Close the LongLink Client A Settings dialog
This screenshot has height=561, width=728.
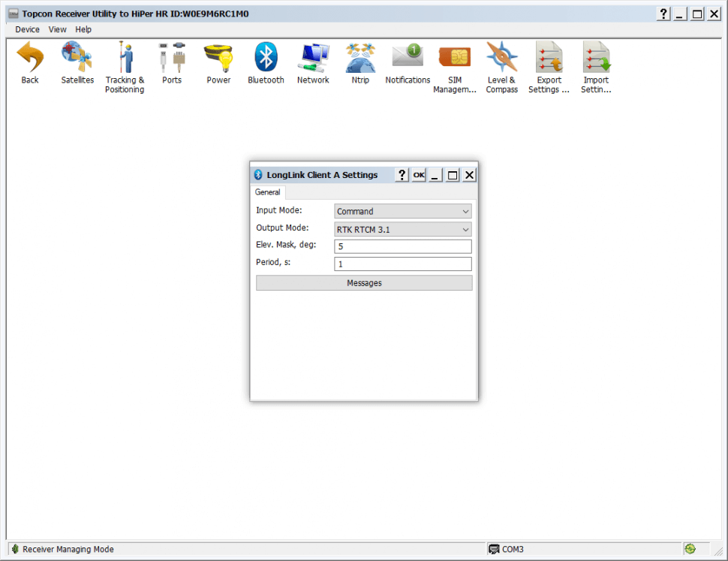click(469, 175)
